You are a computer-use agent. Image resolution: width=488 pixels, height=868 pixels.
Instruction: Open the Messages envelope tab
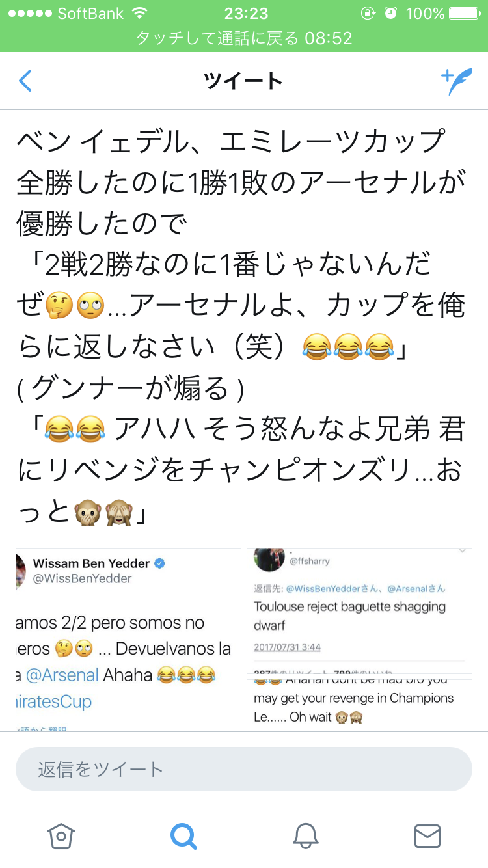[x=427, y=836]
